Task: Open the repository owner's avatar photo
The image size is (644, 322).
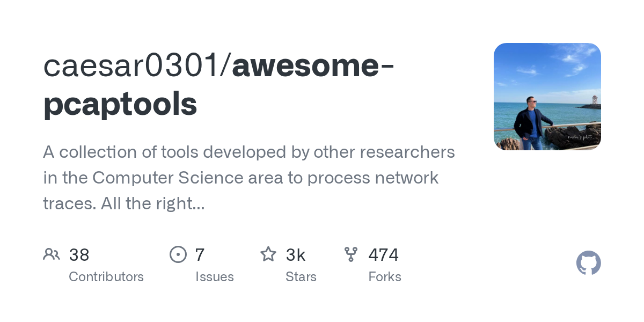Action: click(x=547, y=97)
